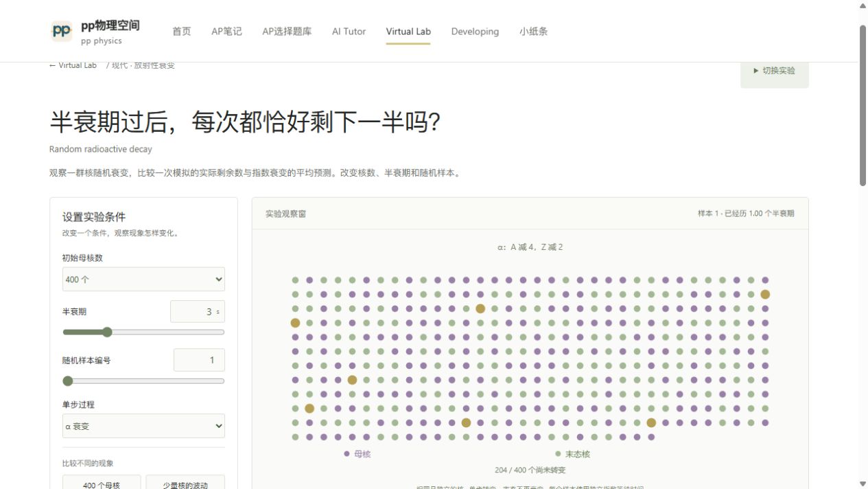Click the Random radioactive decay subtitle
Screen dimensions: 868x489
[101, 149]
